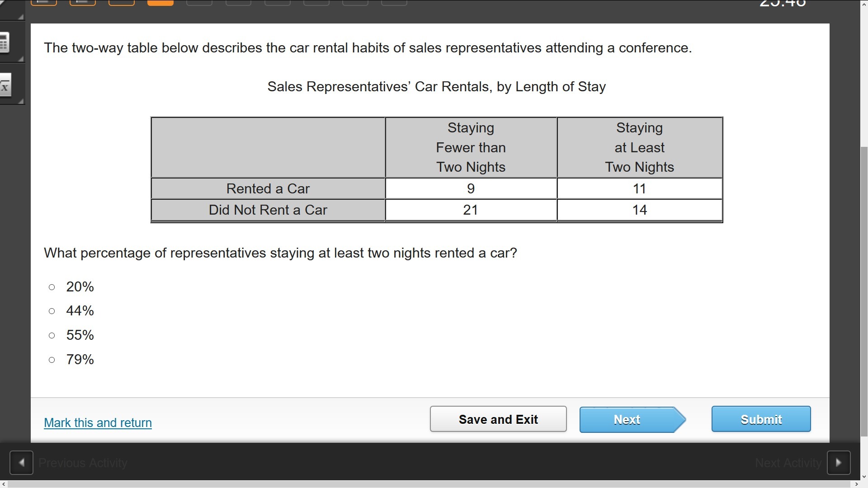Click the vertical scrollbar down arrow

[864, 477]
